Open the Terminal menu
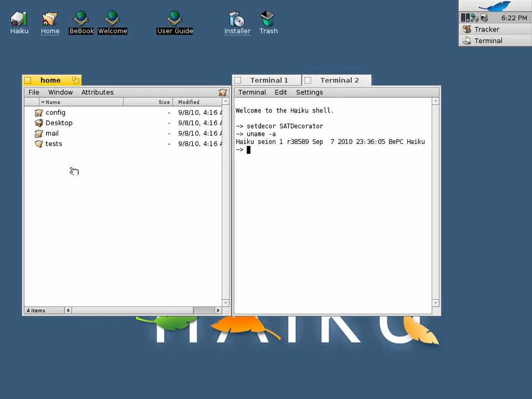Image resolution: width=532 pixels, height=399 pixels. pyautogui.click(x=252, y=93)
